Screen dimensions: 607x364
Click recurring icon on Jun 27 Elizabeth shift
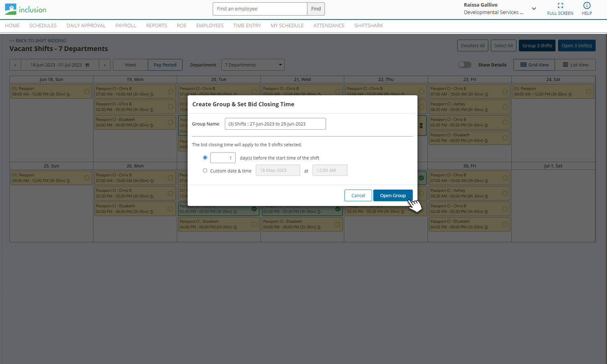[235, 227]
